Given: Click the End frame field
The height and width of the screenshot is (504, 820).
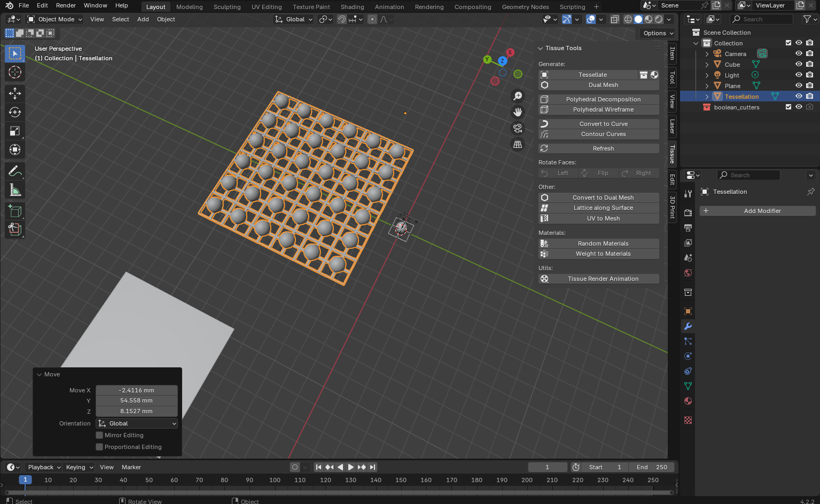Looking at the screenshot, I should 651,467.
